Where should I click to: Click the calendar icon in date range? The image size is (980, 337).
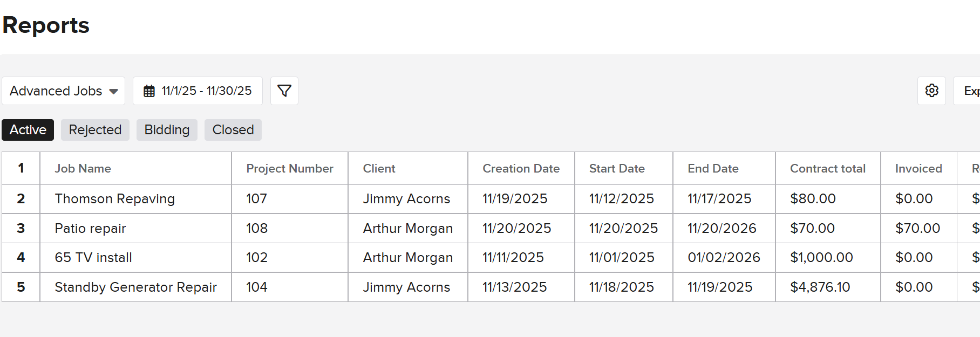point(149,91)
